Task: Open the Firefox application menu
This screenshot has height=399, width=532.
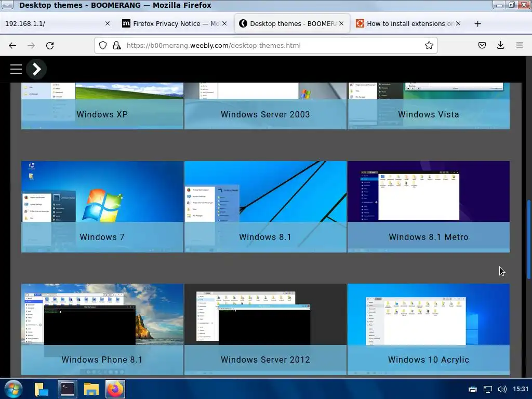Action: click(520, 46)
